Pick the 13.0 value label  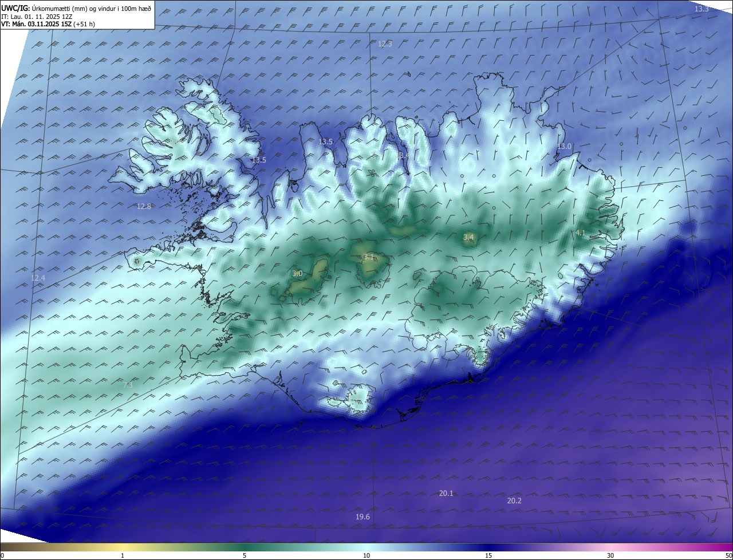click(x=564, y=147)
